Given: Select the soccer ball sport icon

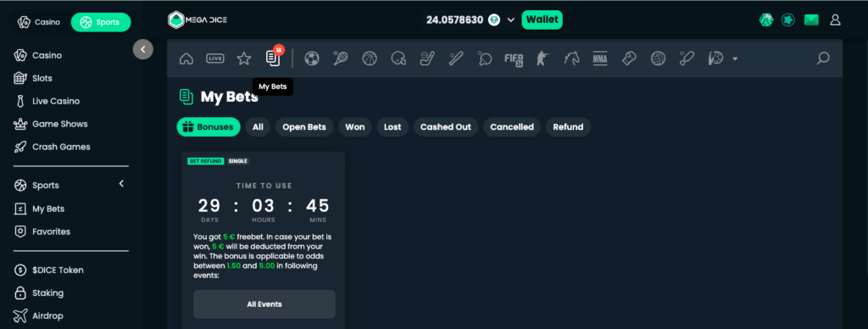Looking at the screenshot, I should pyautogui.click(x=312, y=59).
